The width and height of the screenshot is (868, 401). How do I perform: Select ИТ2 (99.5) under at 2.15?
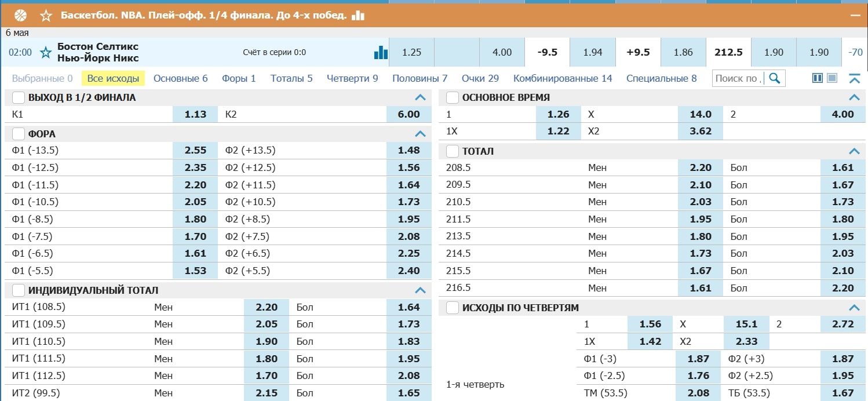(x=267, y=393)
